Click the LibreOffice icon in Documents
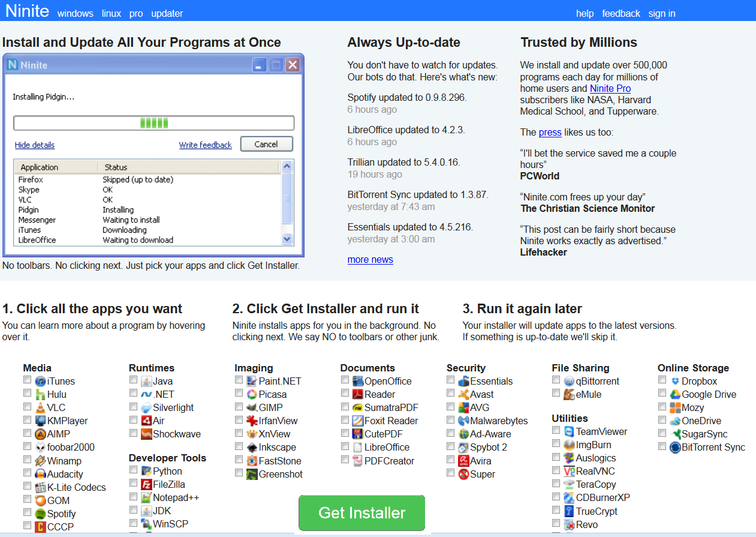 click(358, 447)
